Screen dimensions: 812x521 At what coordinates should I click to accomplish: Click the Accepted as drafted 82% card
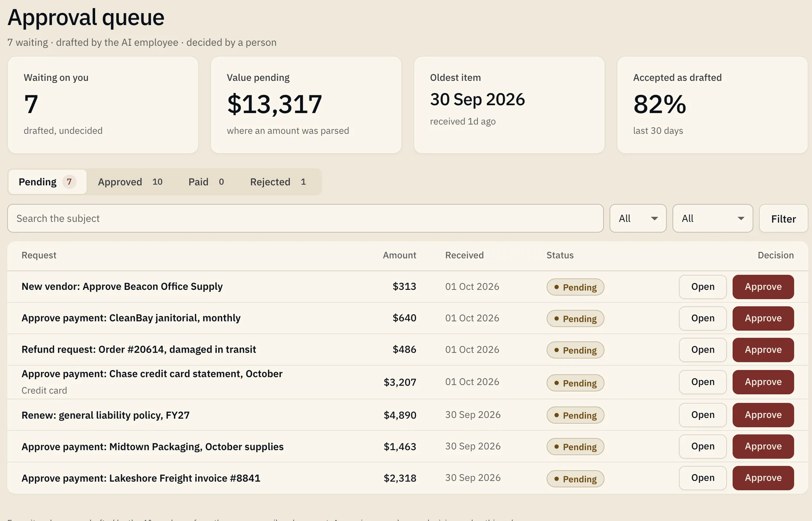[x=712, y=105]
